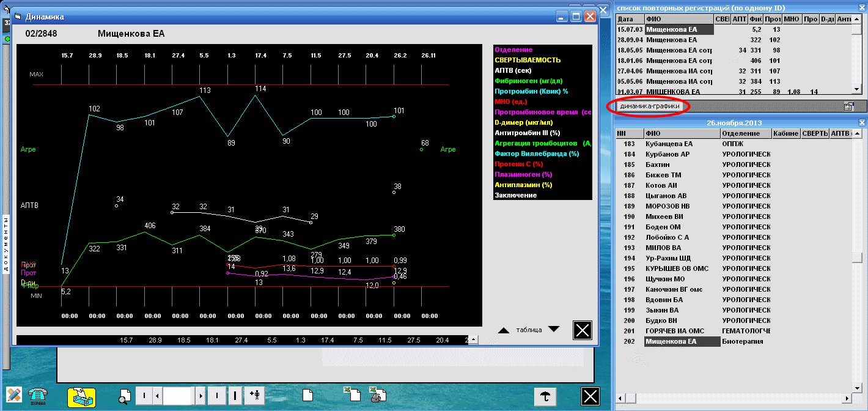Open the yellow card-file box icon
Image resolution: width=868 pixels, height=411 pixels.
(x=81, y=396)
